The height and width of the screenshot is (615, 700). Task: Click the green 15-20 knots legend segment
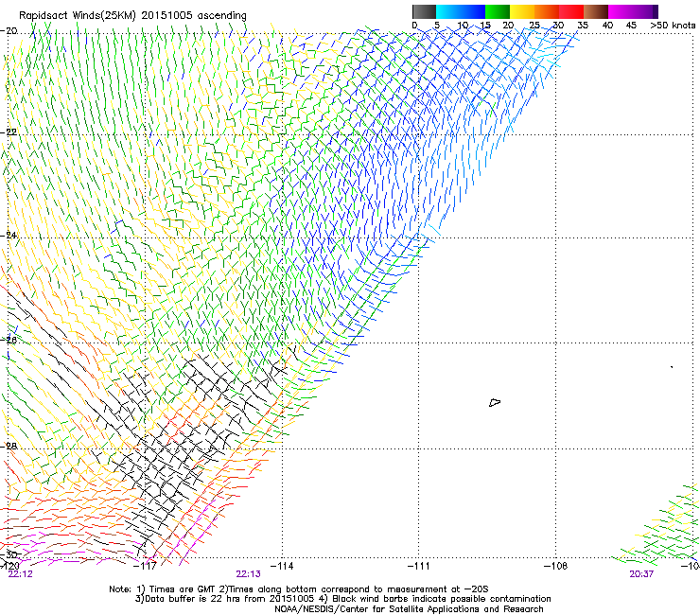[x=498, y=11]
